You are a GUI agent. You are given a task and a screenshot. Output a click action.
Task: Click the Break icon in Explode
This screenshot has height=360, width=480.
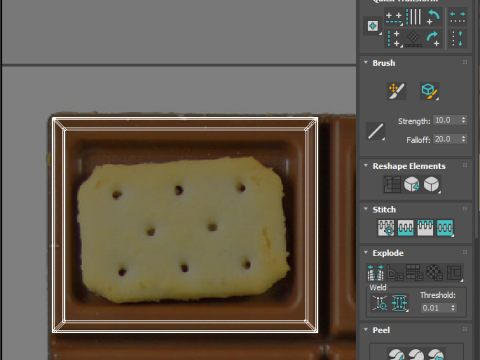[375, 273]
